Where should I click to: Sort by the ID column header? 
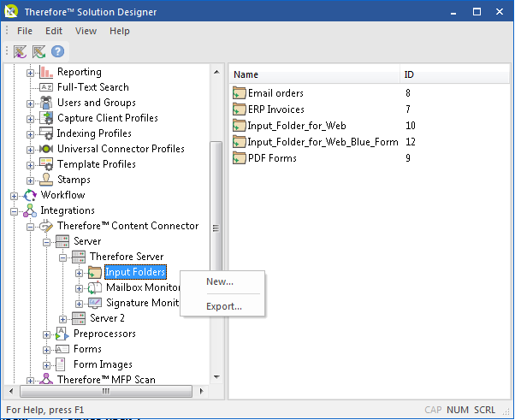[x=454, y=74]
